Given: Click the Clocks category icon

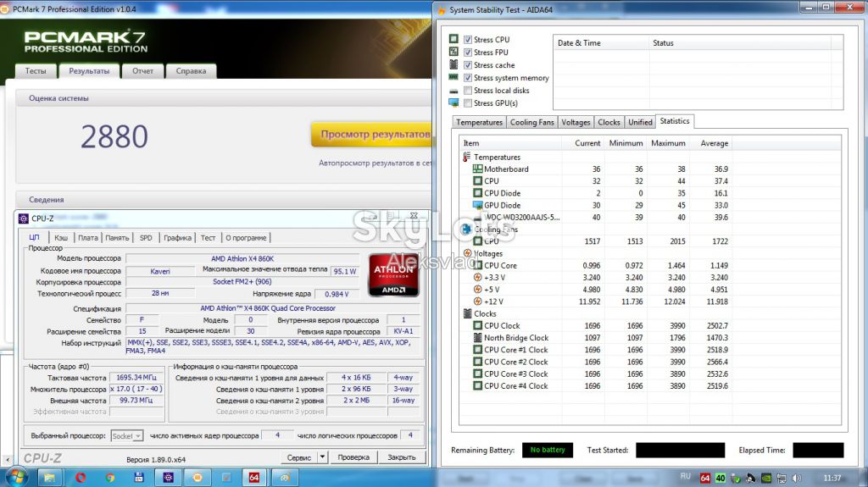Looking at the screenshot, I should (x=467, y=313).
